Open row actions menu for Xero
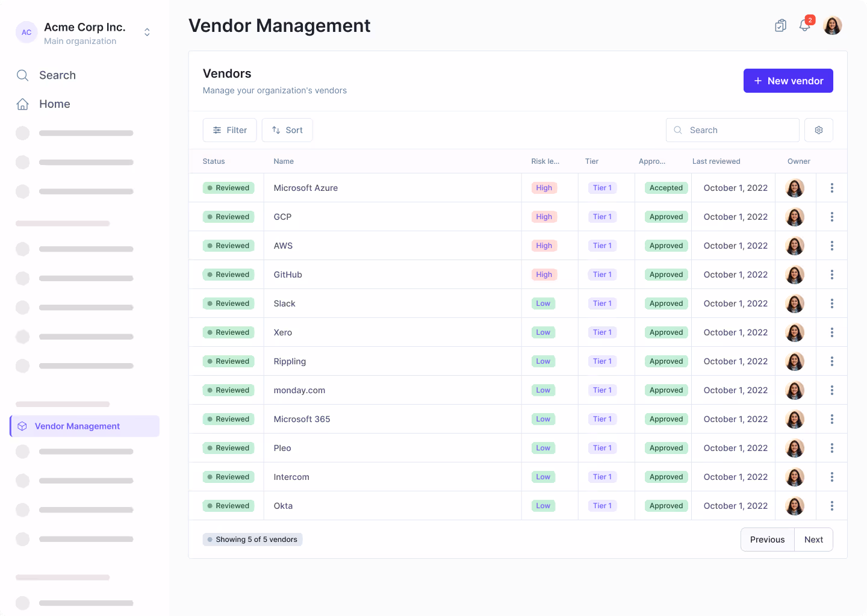 (x=832, y=332)
